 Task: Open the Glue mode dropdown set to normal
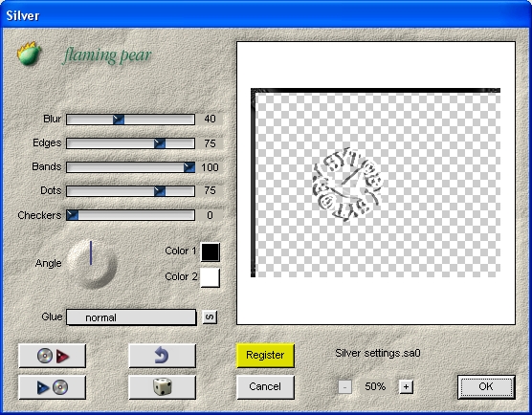click(x=131, y=317)
